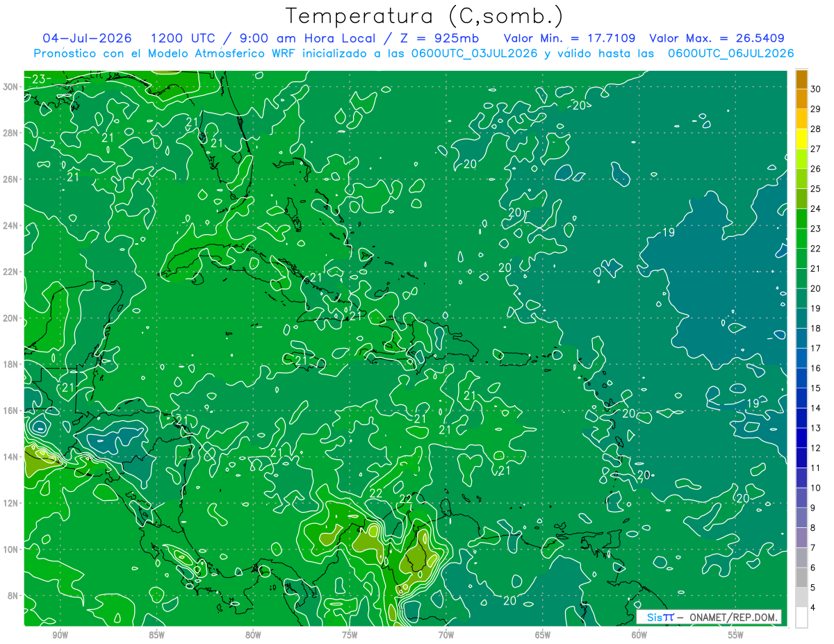Click the "70W" longitude axis label
This screenshot has height=644, width=834.
tap(446, 635)
